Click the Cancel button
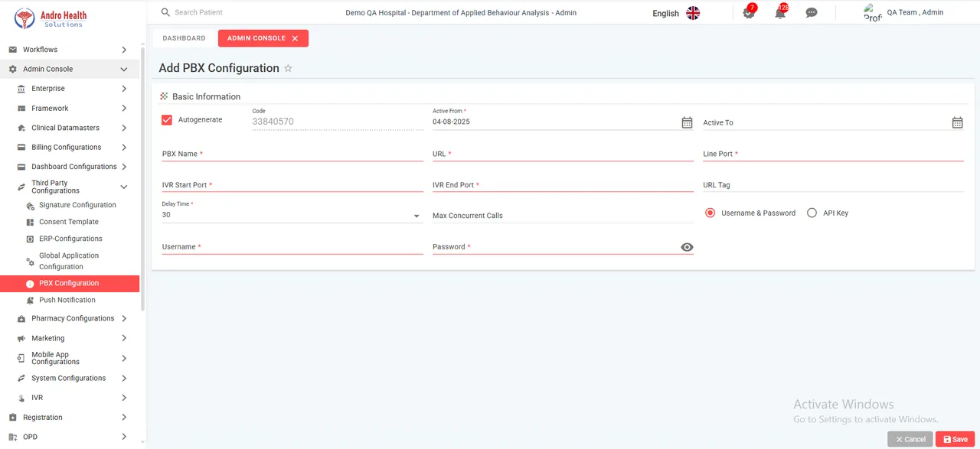The image size is (980, 449). click(910, 439)
